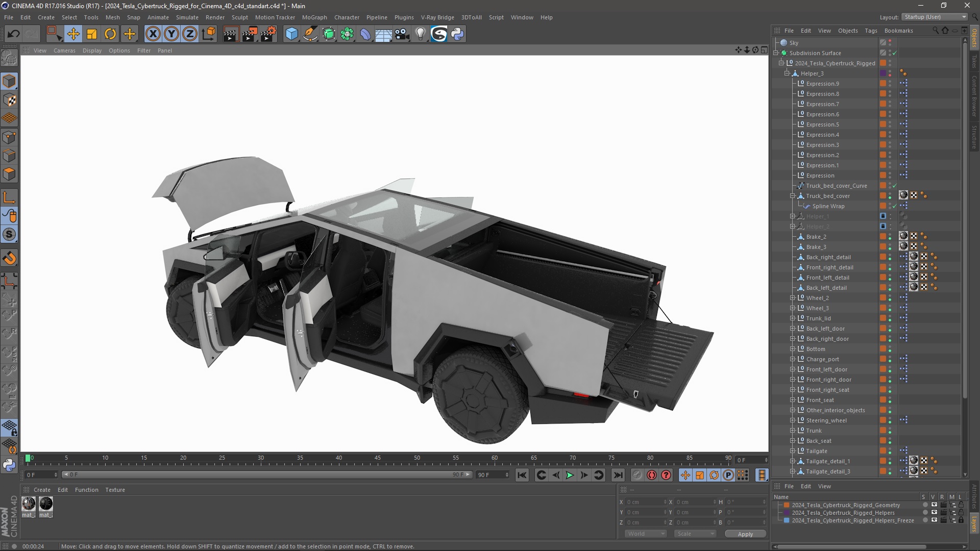Click the X position field

(x=646, y=502)
